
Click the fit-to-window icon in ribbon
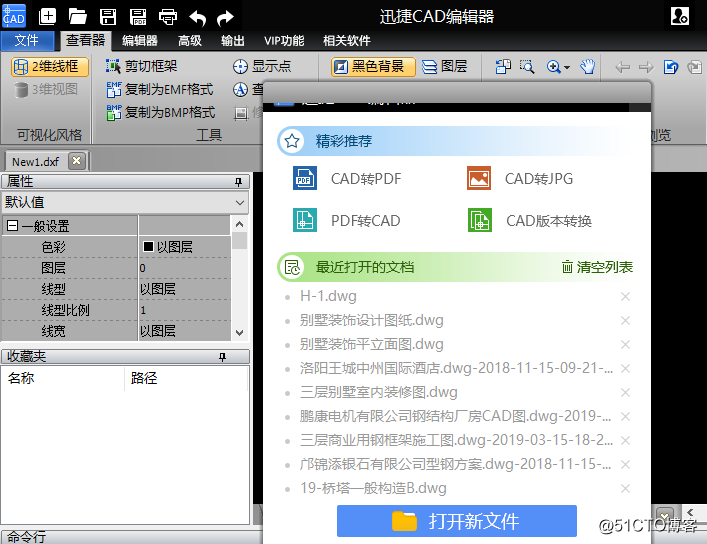click(503, 67)
